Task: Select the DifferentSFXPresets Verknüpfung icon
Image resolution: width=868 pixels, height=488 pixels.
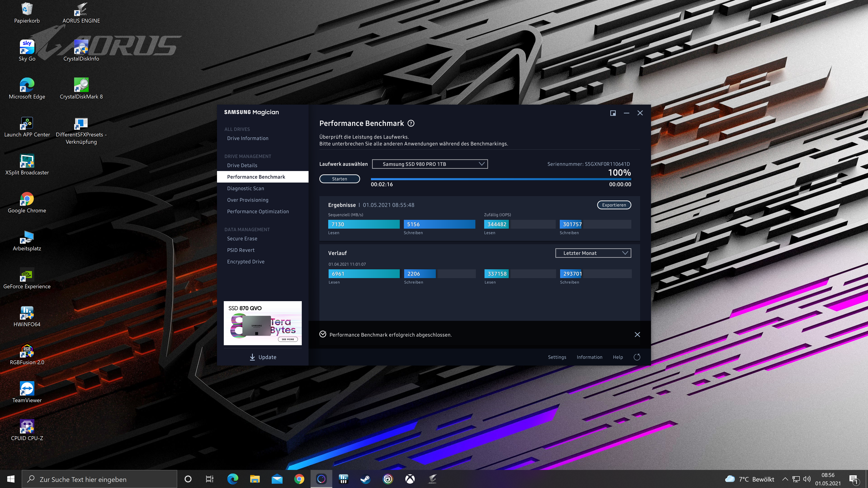Action: click(81, 131)
